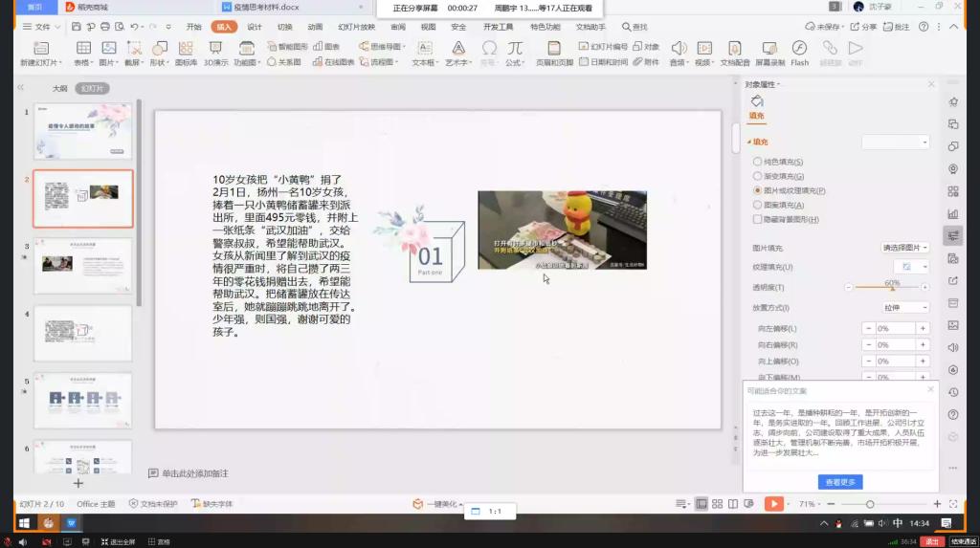Insert a 文本框 (text box)
Viewport: 980px width, 548px height.
(422, 48)
